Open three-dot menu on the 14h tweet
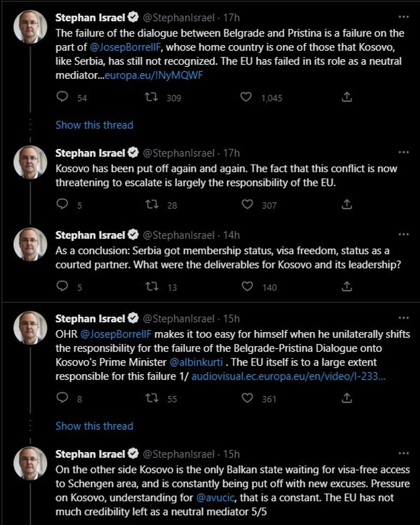420x525 pixels. 404,235
